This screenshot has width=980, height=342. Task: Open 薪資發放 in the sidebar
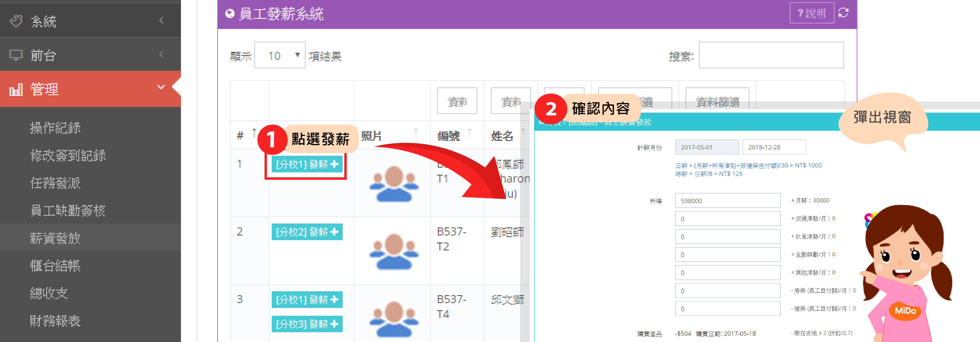[x=55, y=238]
